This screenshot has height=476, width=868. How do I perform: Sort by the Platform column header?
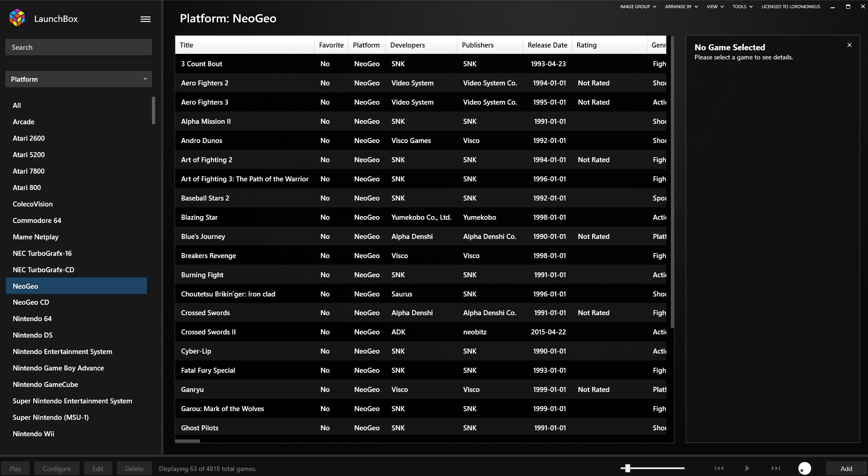pyautogui.click(x=366, y=45)
